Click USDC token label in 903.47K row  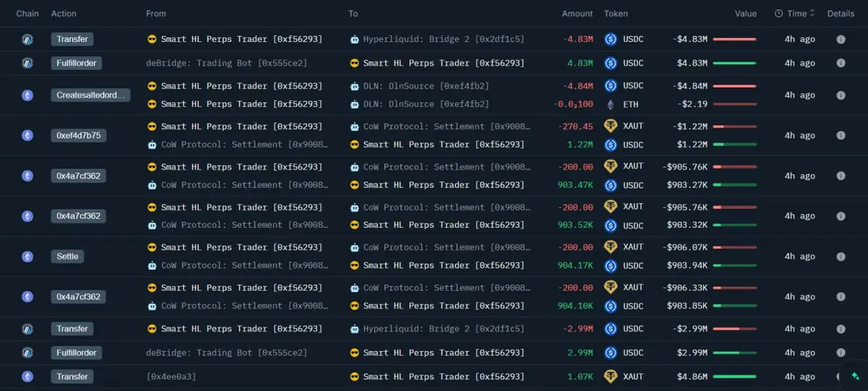tap(633, 185)
